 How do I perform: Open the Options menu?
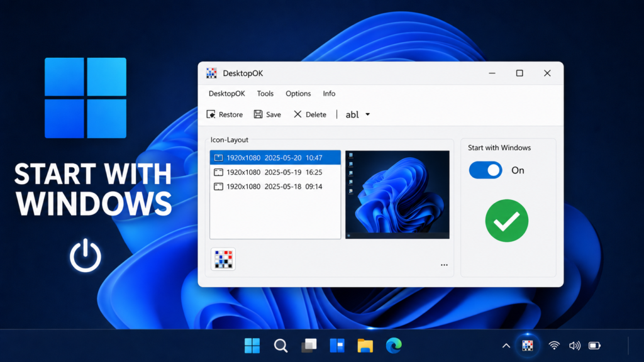pyautogui.click(x=298, y=94)
